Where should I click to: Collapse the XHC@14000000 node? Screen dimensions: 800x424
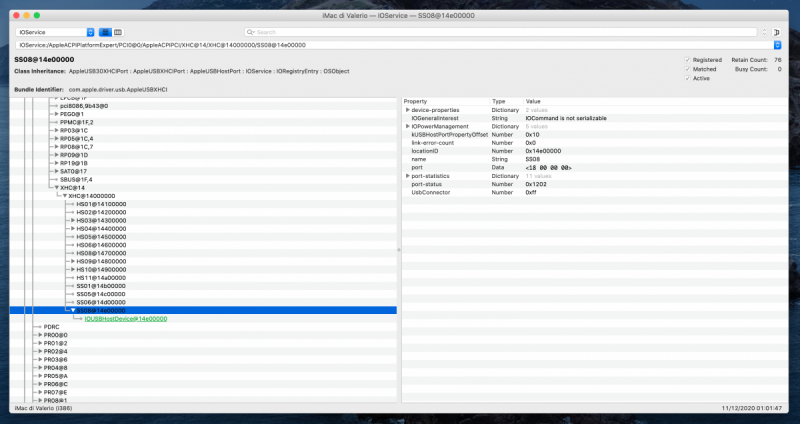click(x=65, y=196)
